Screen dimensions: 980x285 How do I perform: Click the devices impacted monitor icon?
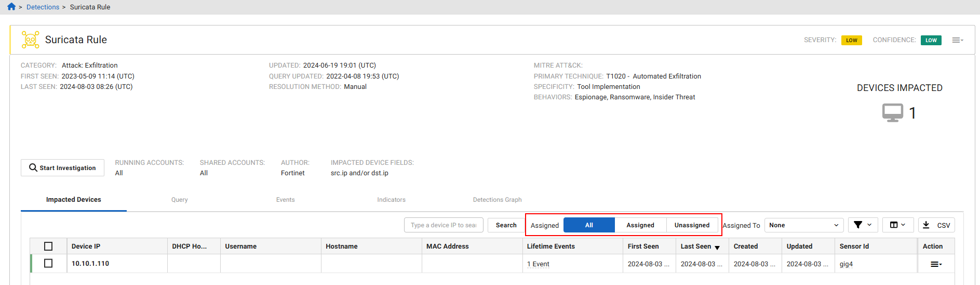pos(892,112)
